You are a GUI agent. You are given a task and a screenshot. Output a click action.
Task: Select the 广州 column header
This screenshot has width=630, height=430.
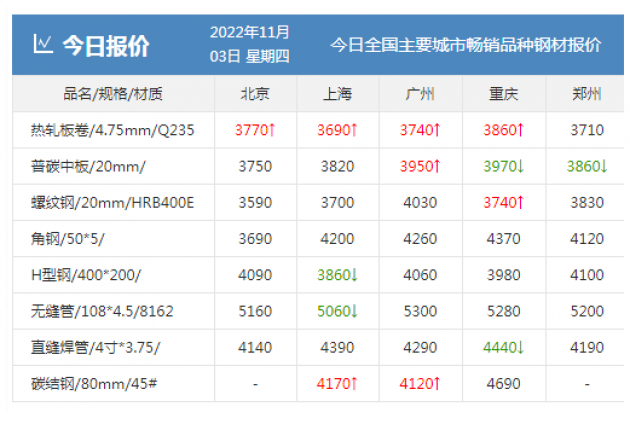pos(420,95)
